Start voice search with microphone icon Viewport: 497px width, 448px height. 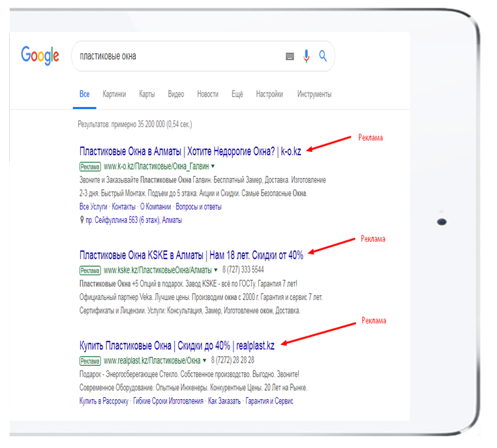(306, 56)
